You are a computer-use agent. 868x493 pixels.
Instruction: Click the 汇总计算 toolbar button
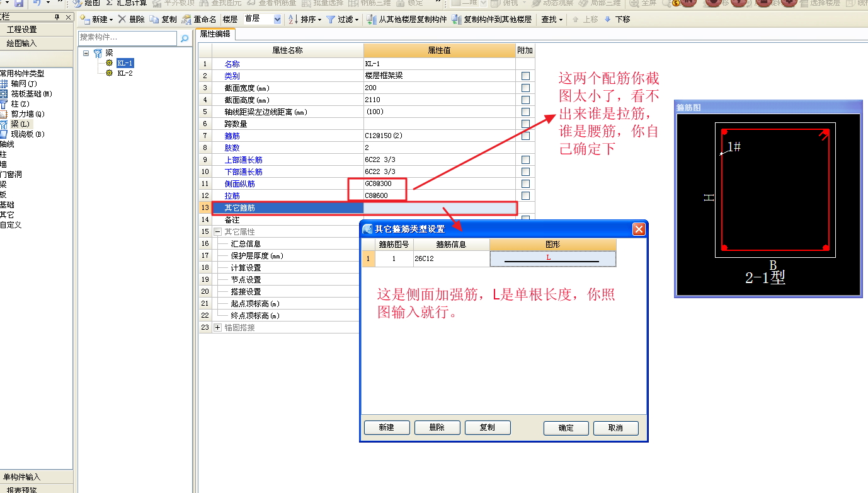tap(127, 3)
